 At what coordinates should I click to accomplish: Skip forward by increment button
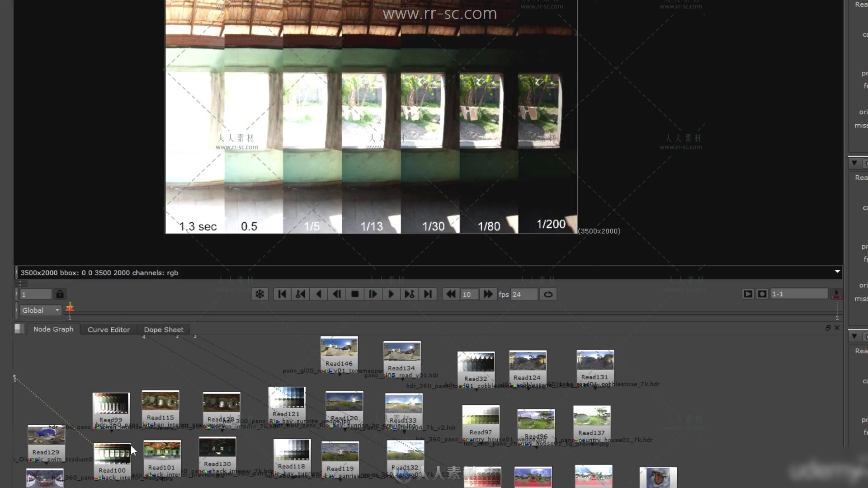488,294
